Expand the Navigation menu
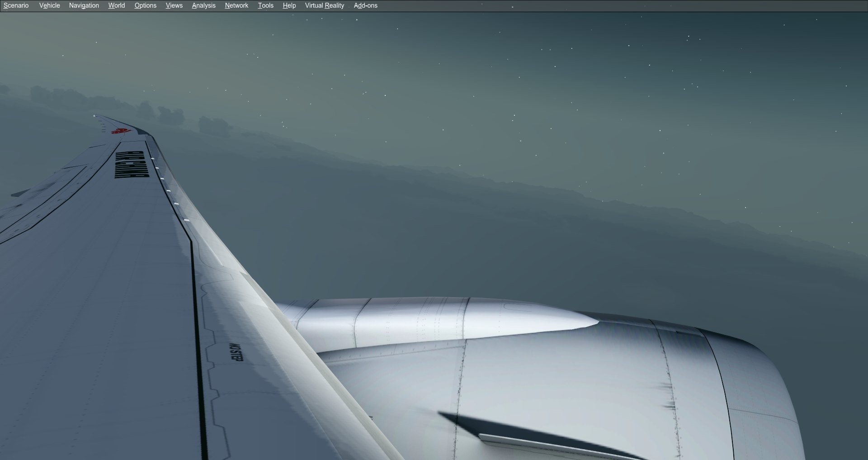 tap(84, 5)
